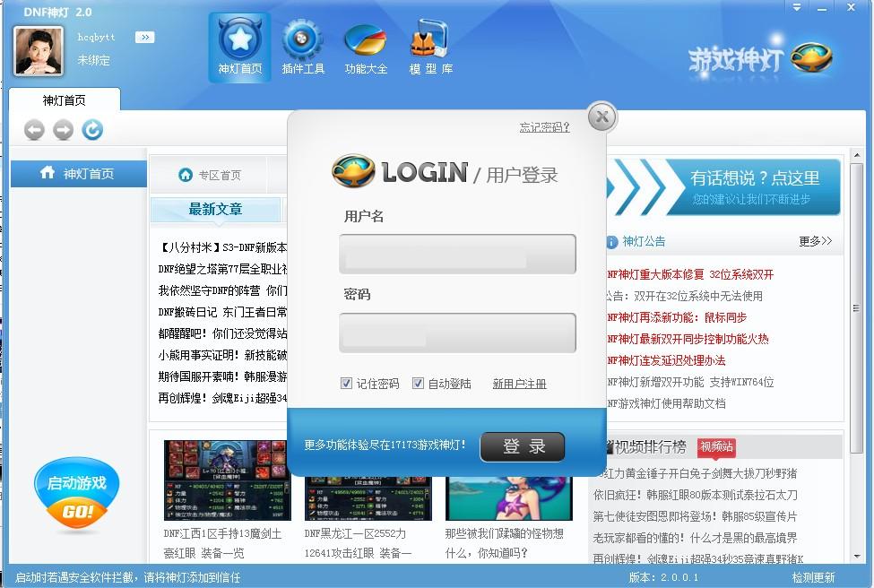
Task: Open thumbnail for DNF江西1区手持13魔剑土豪红眼
Action: (x=228, y=480)
